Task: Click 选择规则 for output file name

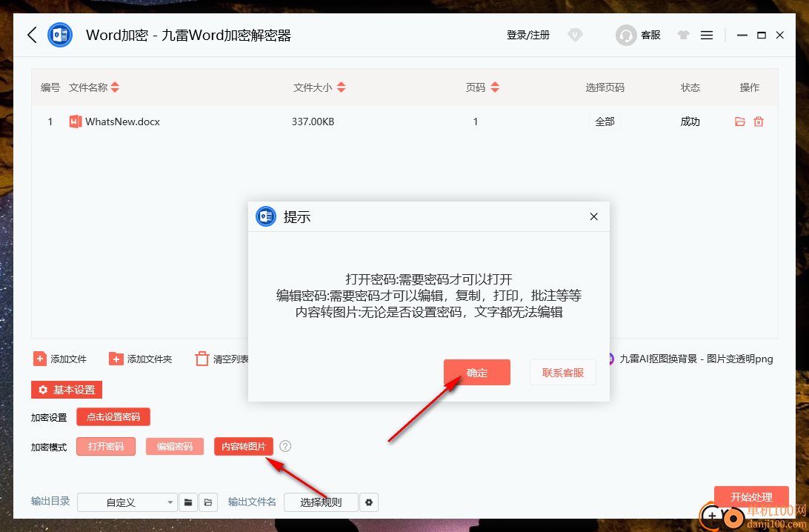Action: click(x=321, y=502)
